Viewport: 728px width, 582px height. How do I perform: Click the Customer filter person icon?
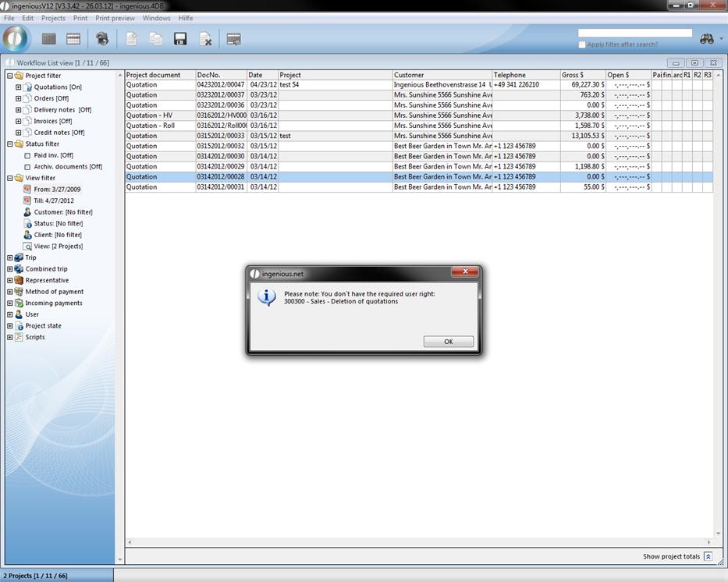click(x=27, y=212)
